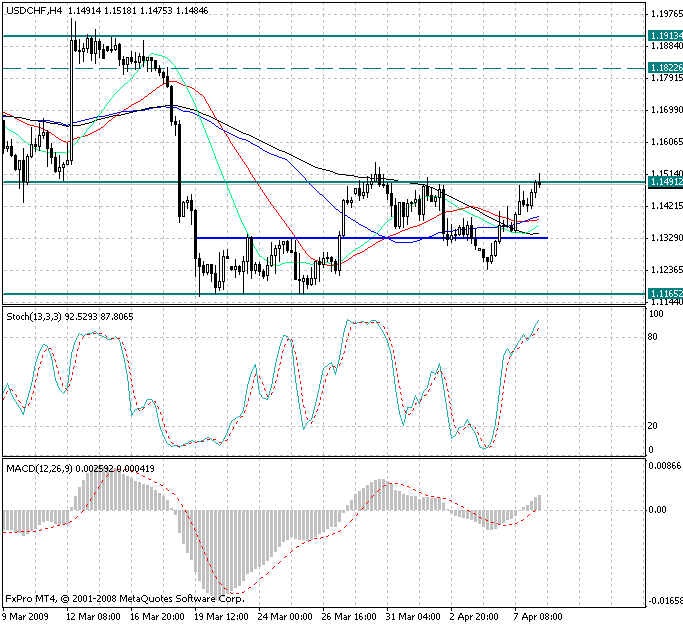
Task: Click the 1.14912 current price label
Action: pos(665,182)
